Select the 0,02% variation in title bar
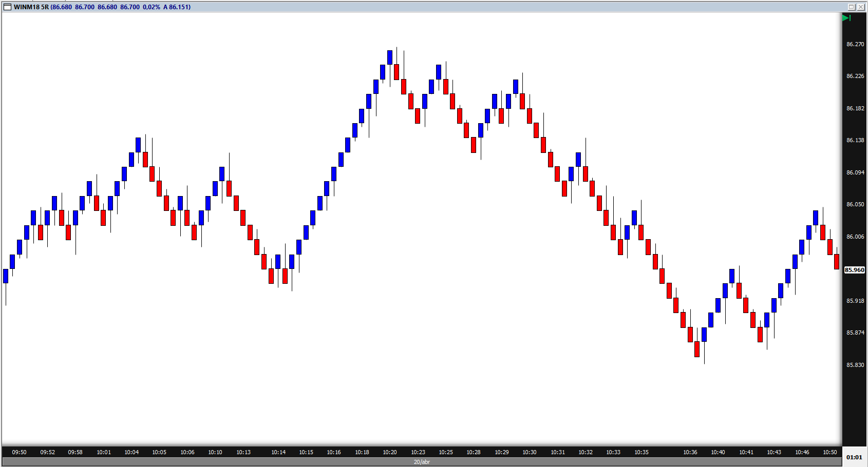The image size is (868, 467). [152, 7]
